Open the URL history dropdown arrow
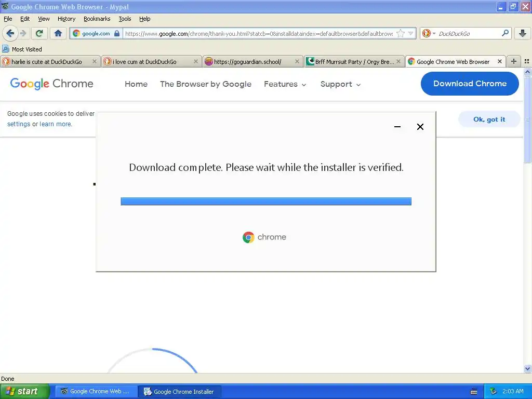532x399 pixels. (410, 33)
